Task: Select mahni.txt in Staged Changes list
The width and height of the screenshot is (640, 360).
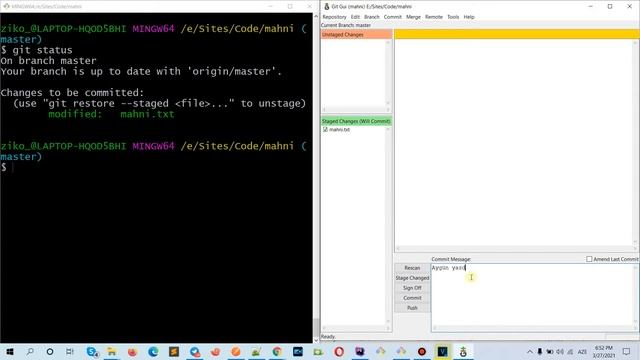Action: coord(340,129)
